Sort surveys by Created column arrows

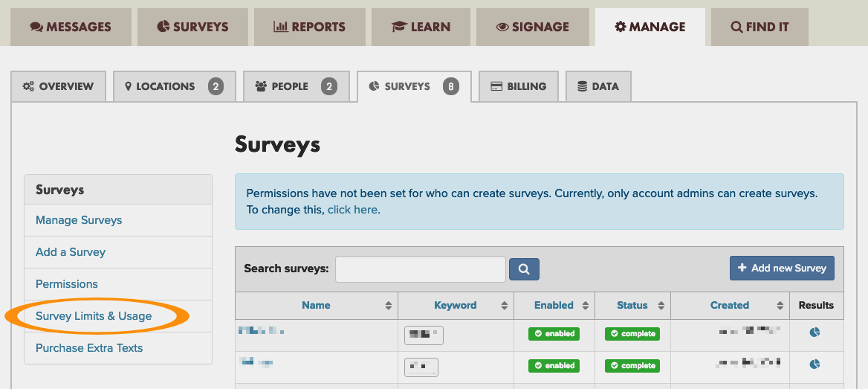(780, 306)
